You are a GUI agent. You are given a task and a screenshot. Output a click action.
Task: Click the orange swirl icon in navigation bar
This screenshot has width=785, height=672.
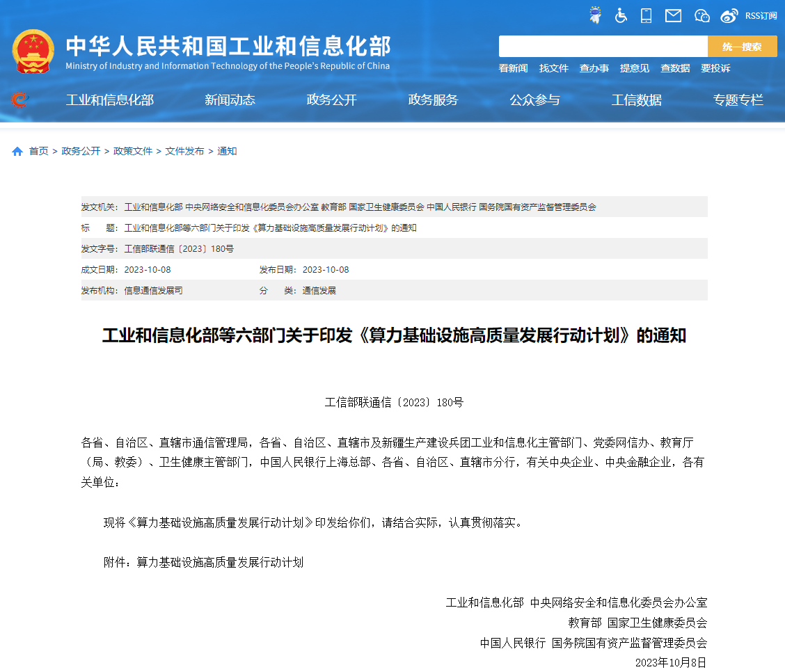pyautogui.click(x=19, y=99)
